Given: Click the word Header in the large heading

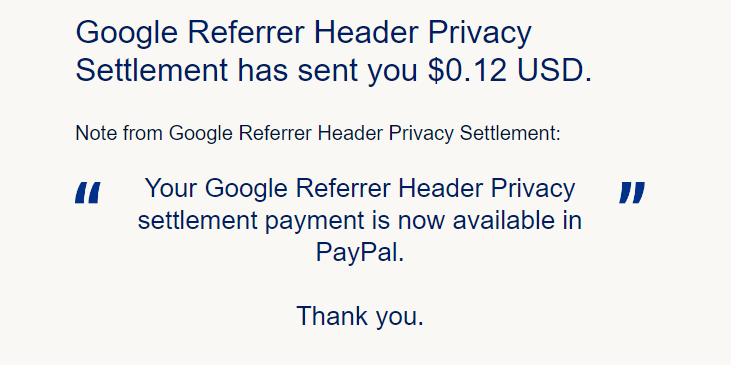Looking at the screenshot, I should tap(366, 33).
